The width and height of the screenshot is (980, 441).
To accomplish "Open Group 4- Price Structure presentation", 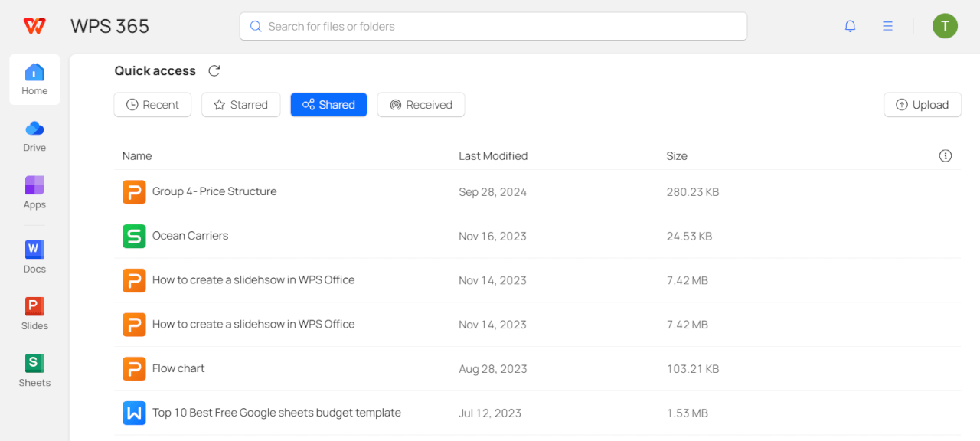I will pos(214,191).
